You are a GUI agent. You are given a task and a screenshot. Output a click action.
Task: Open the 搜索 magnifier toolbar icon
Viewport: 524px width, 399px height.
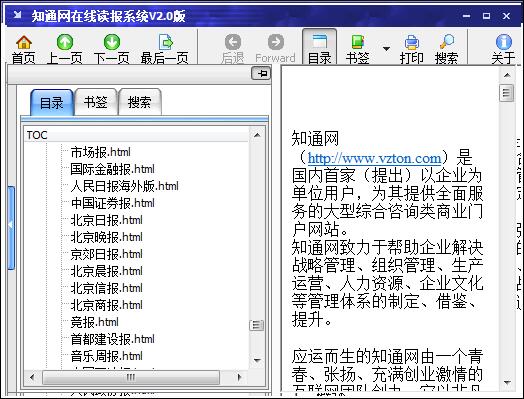point(446,42)
